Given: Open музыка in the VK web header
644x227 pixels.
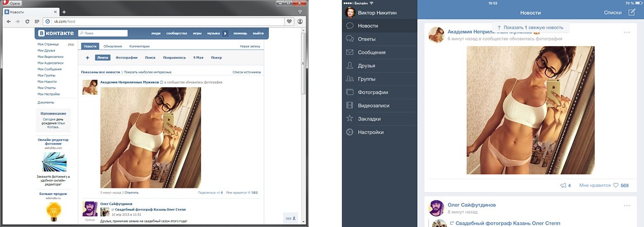Looking at the screenshot, I should (x=213, y=33).
